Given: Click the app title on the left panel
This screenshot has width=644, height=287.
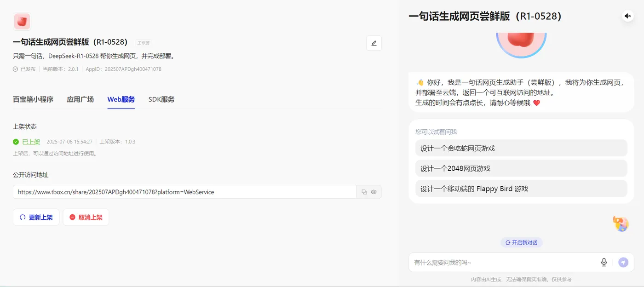Looking at the screenshot, I should pos(70,42).
